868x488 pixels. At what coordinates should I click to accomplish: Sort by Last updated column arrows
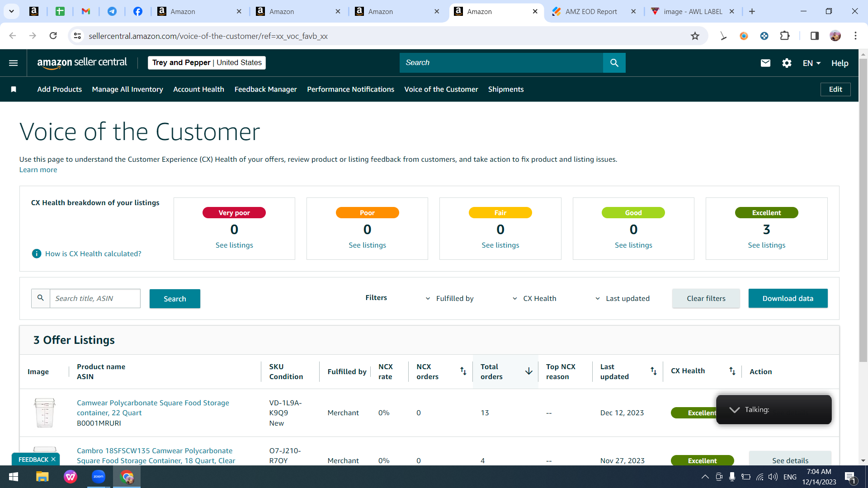(654, 371)
